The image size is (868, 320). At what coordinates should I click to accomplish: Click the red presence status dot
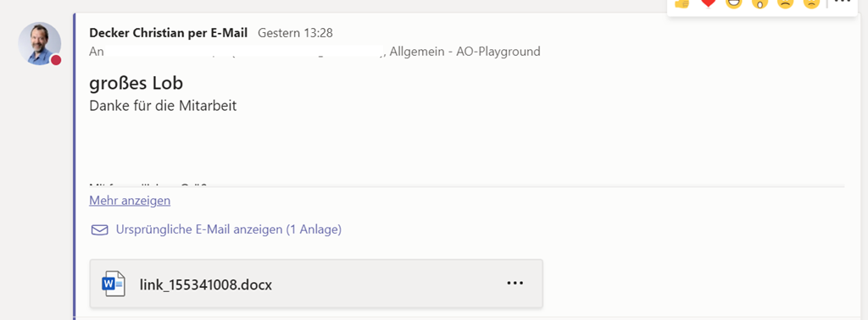(x=56, y=60)
